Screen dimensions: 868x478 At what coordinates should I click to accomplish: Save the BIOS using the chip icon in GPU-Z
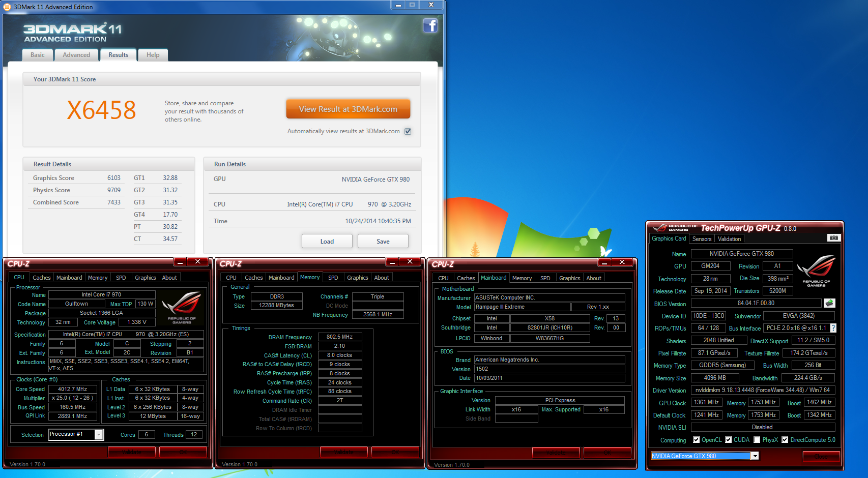(x=829, y=303)
